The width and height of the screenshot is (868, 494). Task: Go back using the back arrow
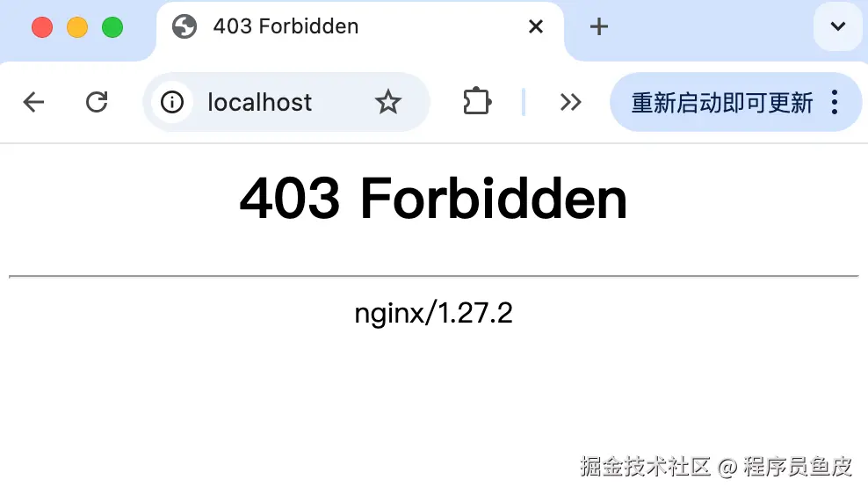pyautogui.click(x=33, y=102)
